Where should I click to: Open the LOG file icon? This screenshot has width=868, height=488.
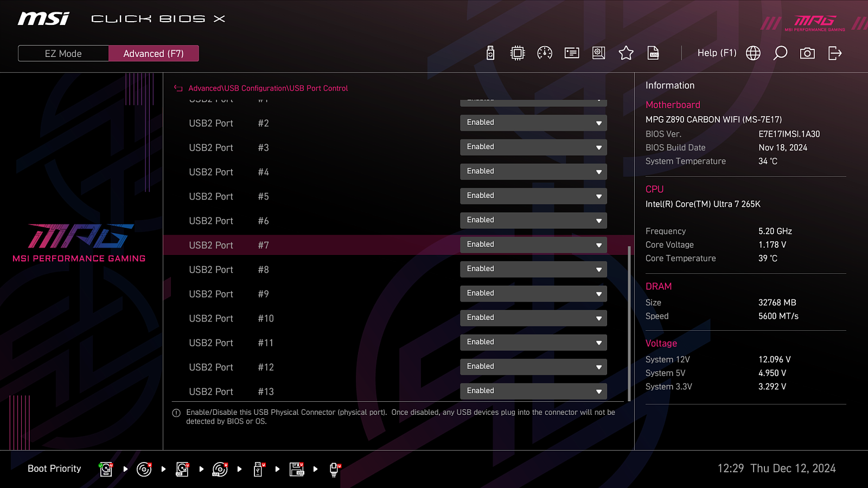point(653,53)
